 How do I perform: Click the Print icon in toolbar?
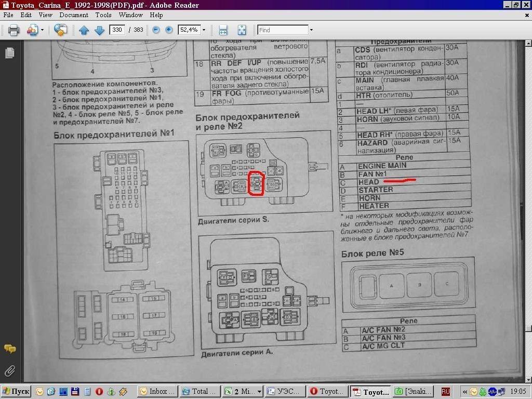point(14,30)
